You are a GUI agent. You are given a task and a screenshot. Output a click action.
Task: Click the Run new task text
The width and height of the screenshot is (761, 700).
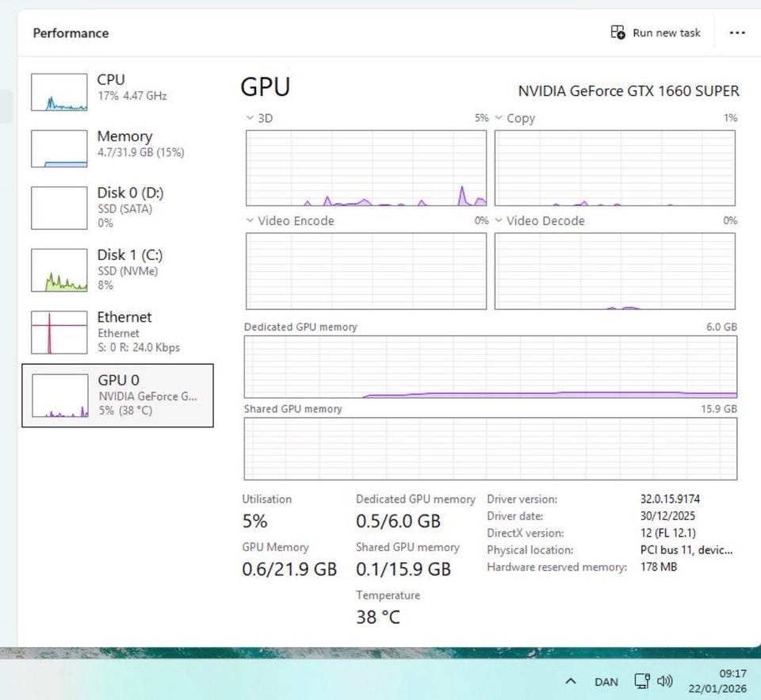(x=667, y=33)
